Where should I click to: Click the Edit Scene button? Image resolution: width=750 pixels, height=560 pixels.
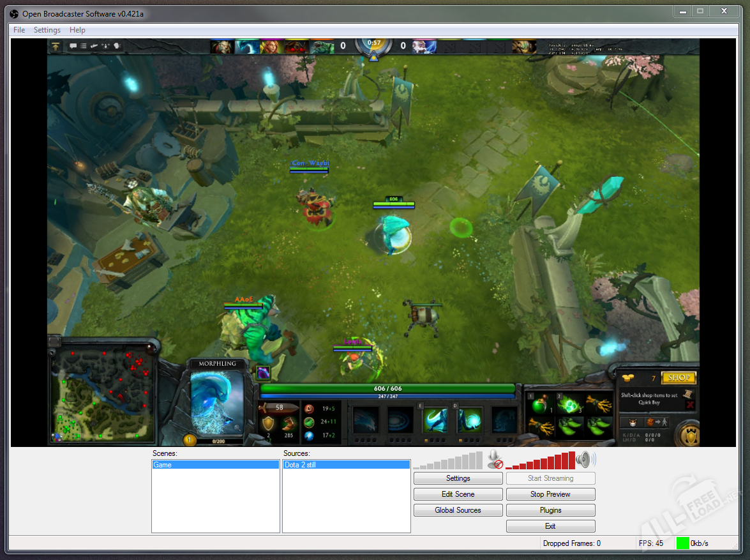click(x=458, y=494)
